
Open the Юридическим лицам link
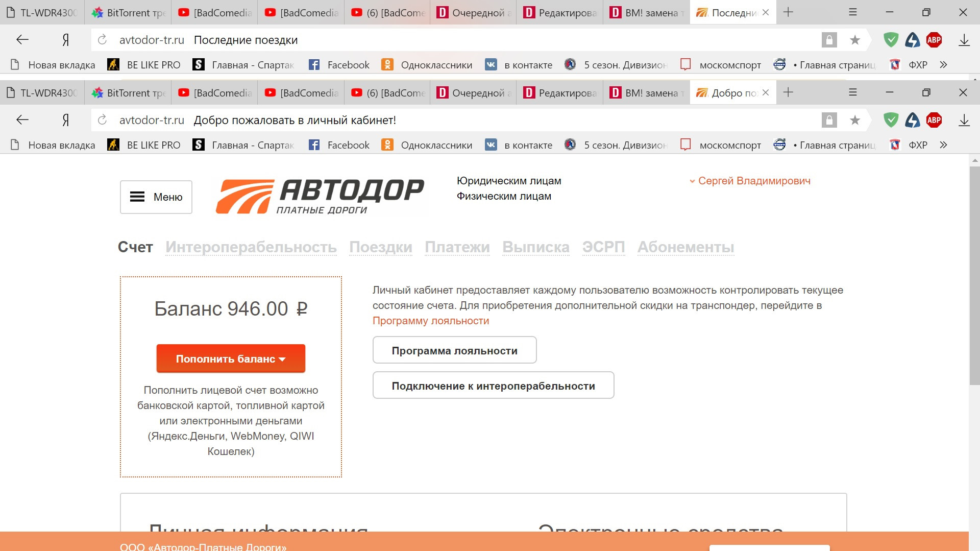(x=509, y=181)
